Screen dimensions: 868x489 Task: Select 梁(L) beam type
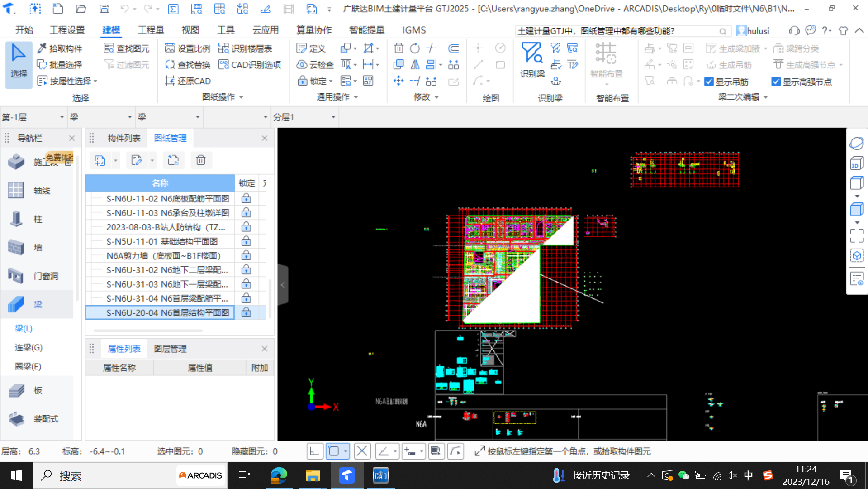[24, 328]
